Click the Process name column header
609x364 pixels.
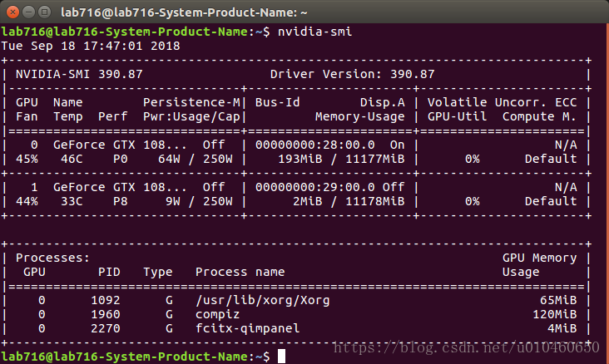240,272
